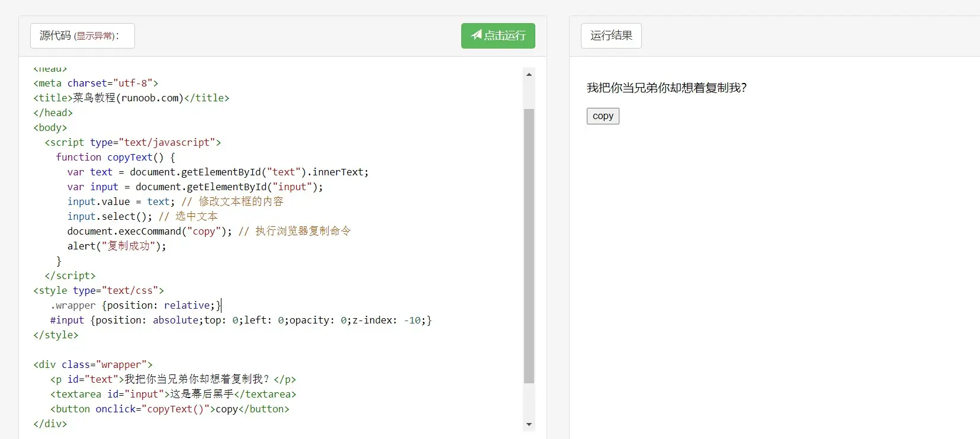Click the <p id="text"> code line
This screenshot has height=439, width=980.
pos(173,379)
